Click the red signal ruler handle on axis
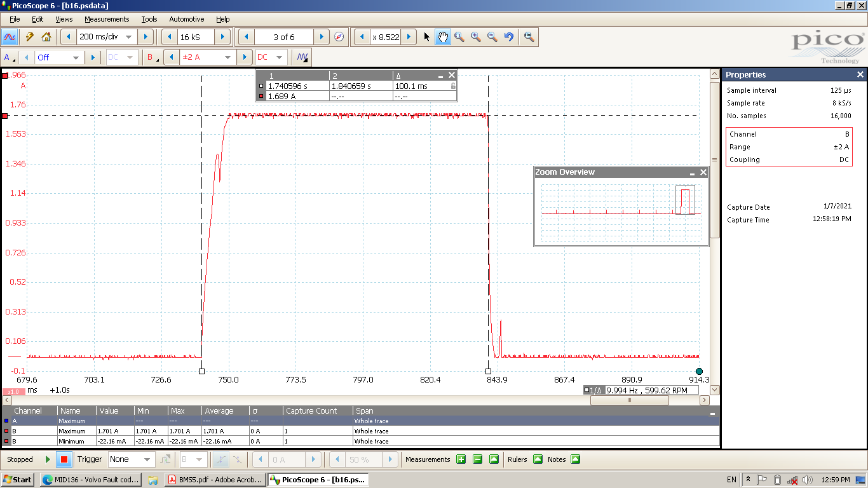Image resolution: width=868 pixels, height=488 pixels. [x=4, y=116]
